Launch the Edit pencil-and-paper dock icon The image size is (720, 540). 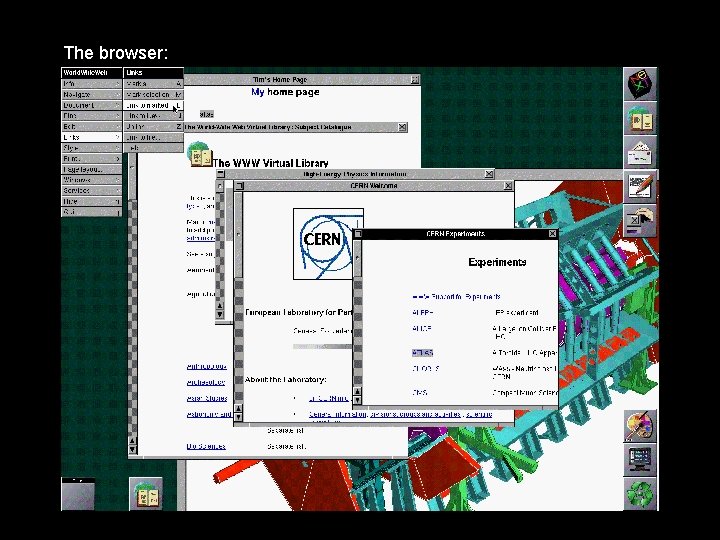[640, 186]
